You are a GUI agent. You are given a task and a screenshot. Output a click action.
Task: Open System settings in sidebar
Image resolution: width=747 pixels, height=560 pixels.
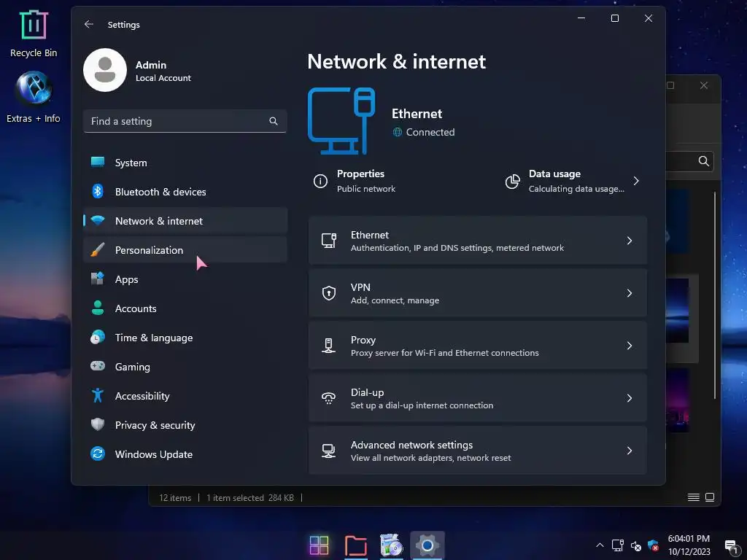pyautogui.click(x=185, y=163)
